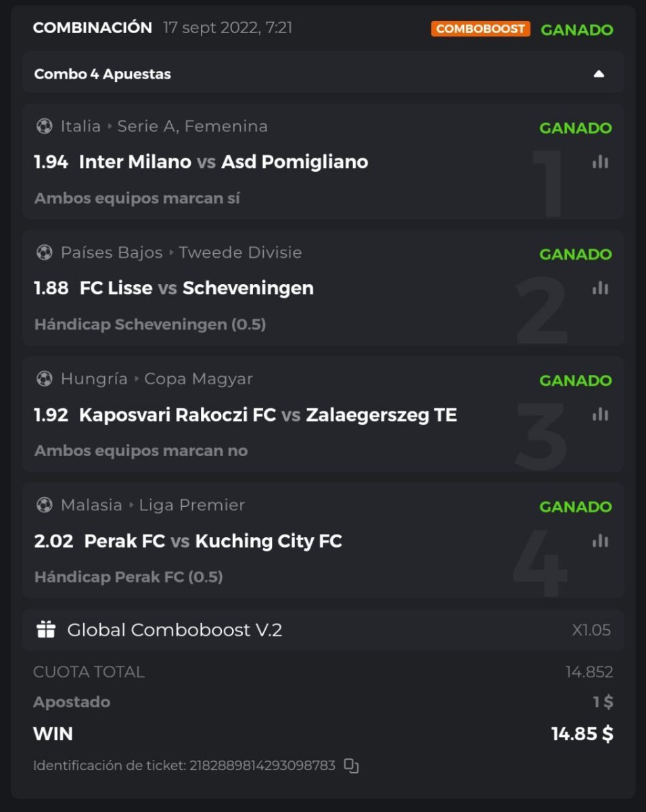Select the Tweede Divisie league link

(x=240, y=252)
